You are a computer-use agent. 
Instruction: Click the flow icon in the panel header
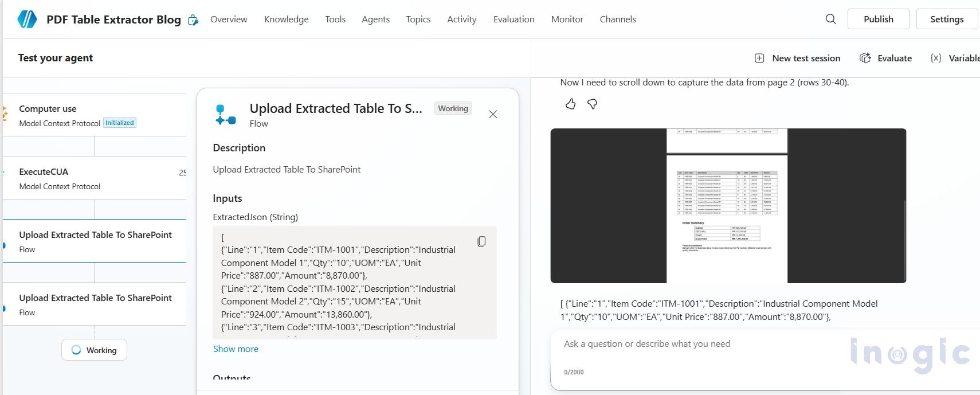pos(225,114)
